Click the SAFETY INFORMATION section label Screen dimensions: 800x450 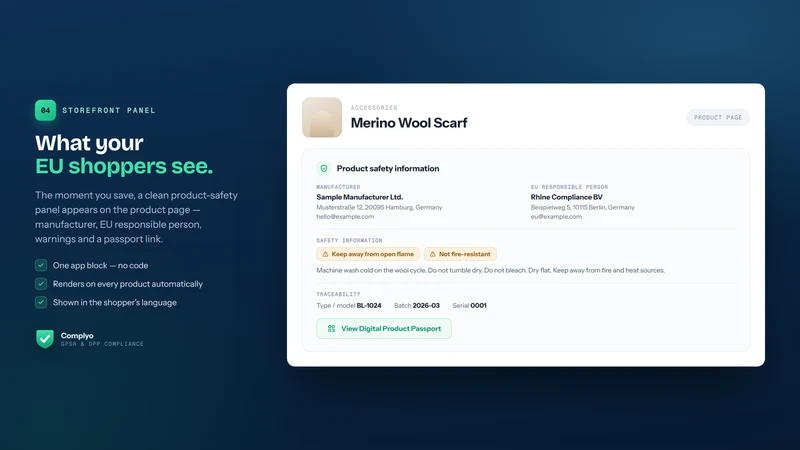(x=349, y=240)
